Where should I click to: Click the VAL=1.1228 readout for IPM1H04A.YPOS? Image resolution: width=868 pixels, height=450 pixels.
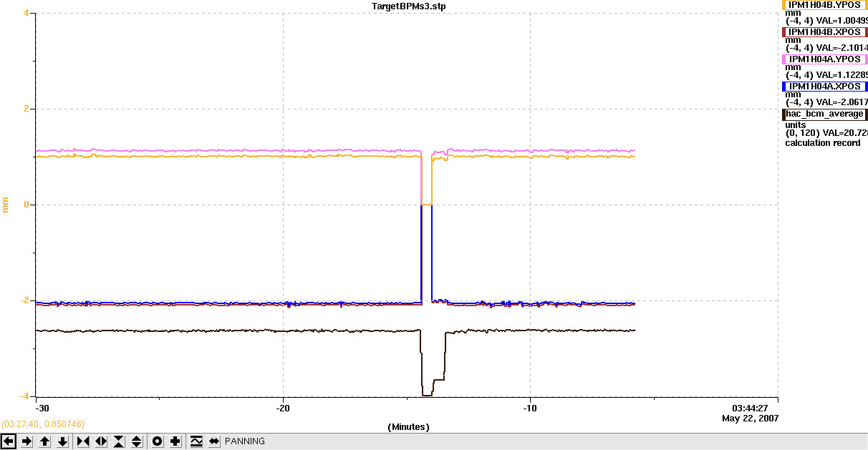[x=841, y=74]
